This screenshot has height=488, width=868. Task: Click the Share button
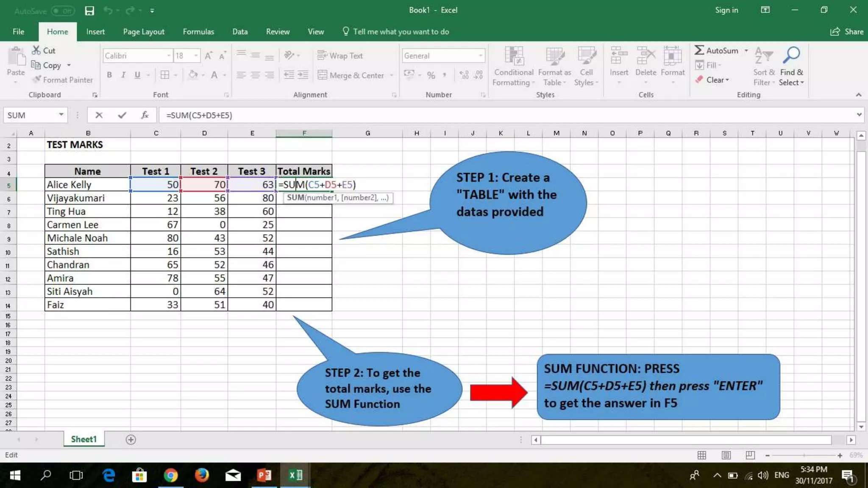[x=847, y=32]
